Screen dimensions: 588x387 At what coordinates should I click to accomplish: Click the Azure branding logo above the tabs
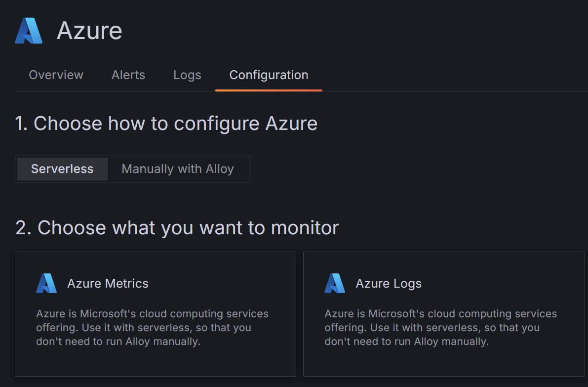[28, 30]
